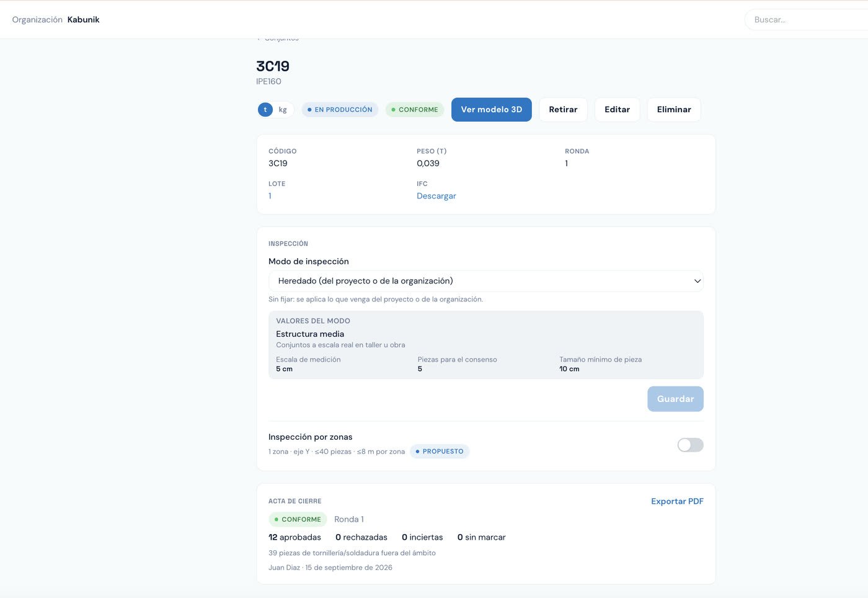Screen dimensions: 868x598
Task: Click the zone summary '1 zona · eje Y'
Action: coord(337,452)
